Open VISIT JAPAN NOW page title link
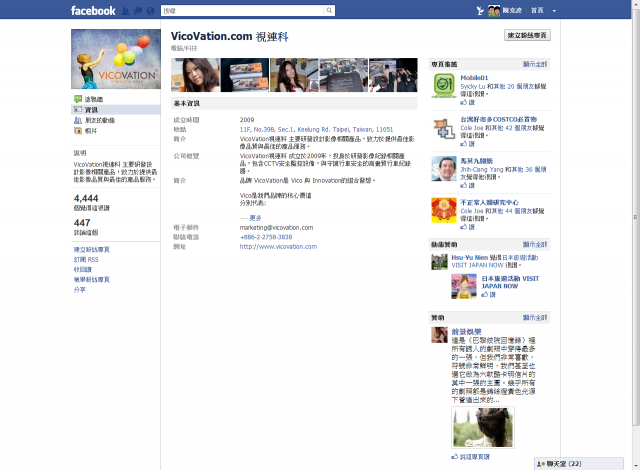This screenshot has height=470, width=640. (510, 282)
